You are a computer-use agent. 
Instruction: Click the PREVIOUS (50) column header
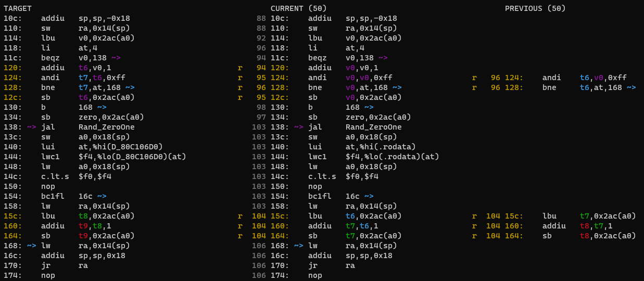535,8
